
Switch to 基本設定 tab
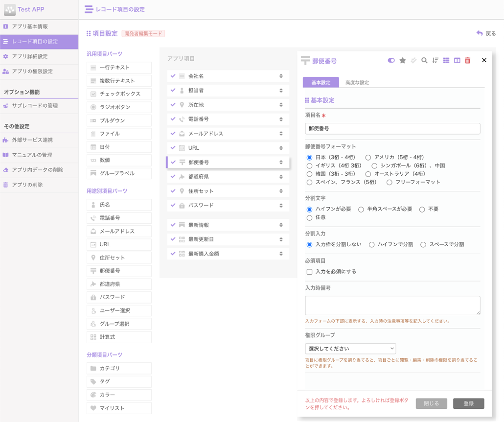click(x=321, y=82)
